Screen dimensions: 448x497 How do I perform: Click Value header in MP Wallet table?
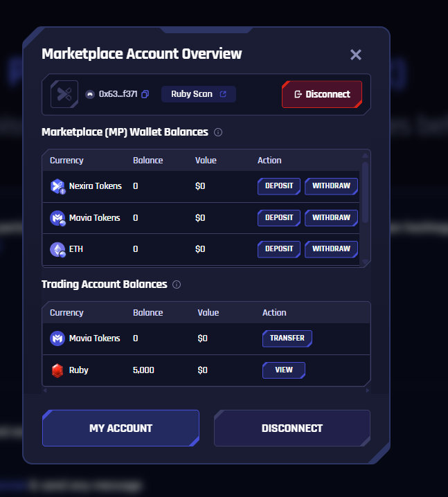tap(206, 161)
